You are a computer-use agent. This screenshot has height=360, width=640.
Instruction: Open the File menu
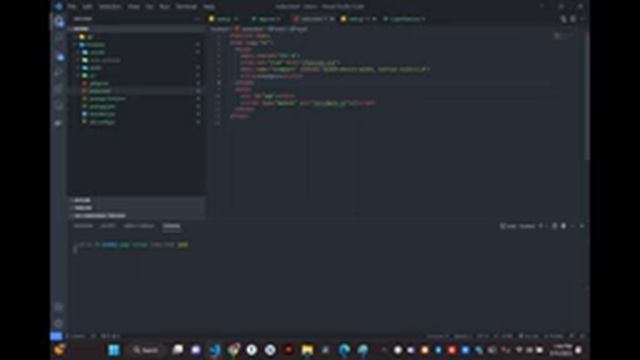click(72, 7)
